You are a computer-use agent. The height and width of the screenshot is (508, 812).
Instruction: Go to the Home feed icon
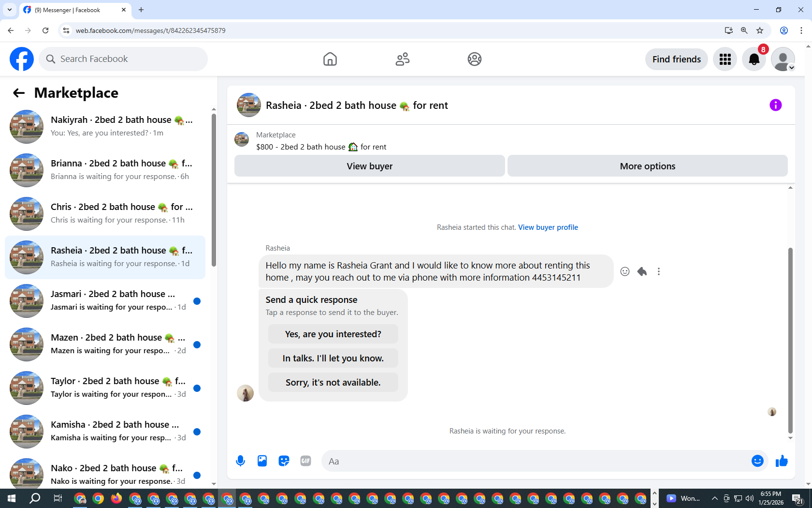[x=330, y=59]
